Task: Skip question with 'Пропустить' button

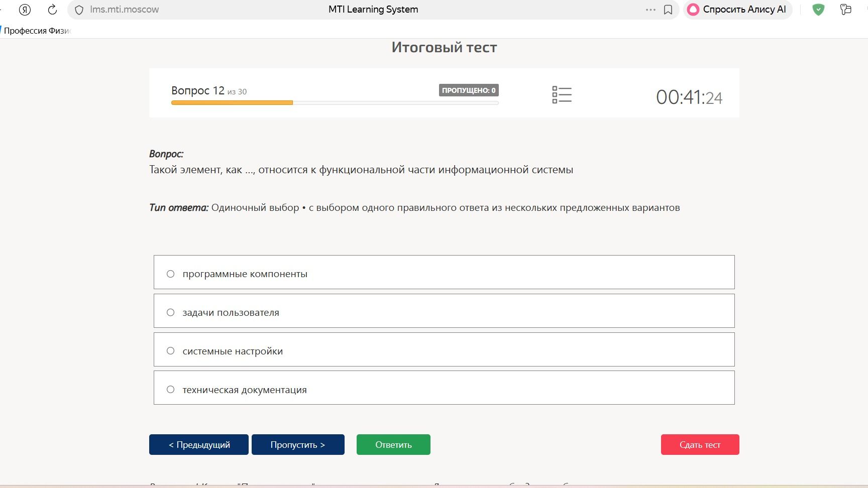Action: click(298, 445)
